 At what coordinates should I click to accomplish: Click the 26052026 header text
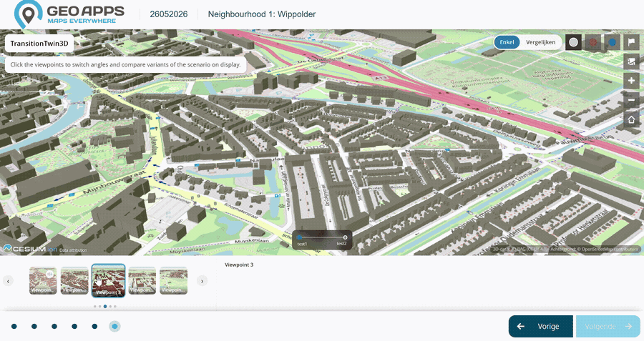(169, 14)
